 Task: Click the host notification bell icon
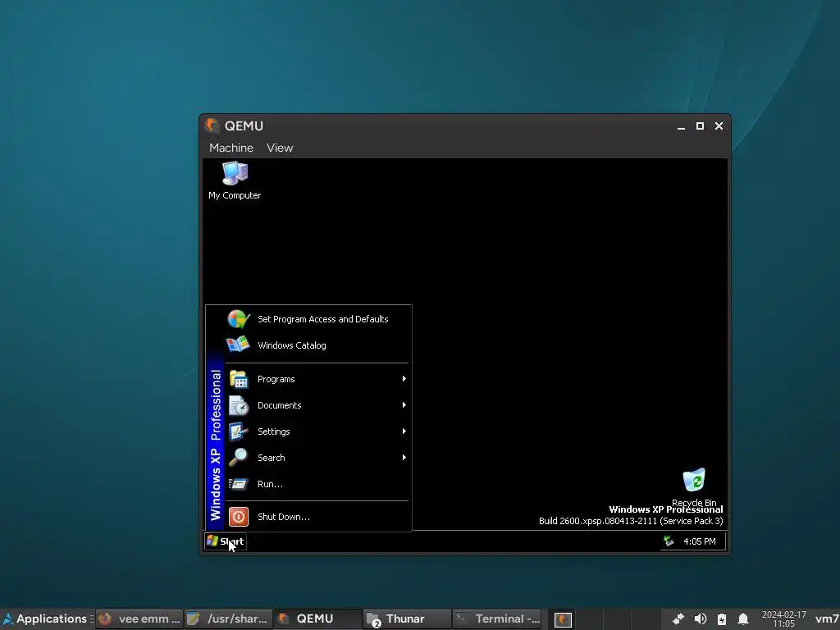tap(743, 619)
